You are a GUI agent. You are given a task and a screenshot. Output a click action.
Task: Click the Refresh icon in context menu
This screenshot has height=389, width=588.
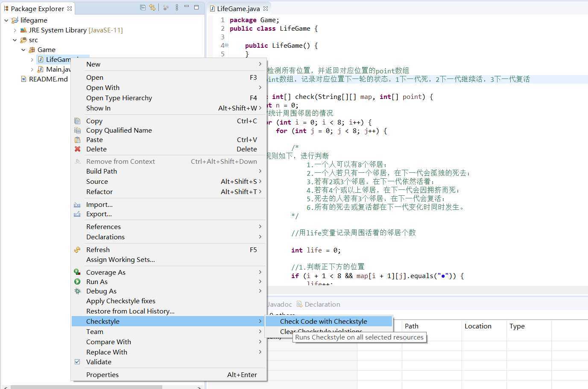[77, 250]
